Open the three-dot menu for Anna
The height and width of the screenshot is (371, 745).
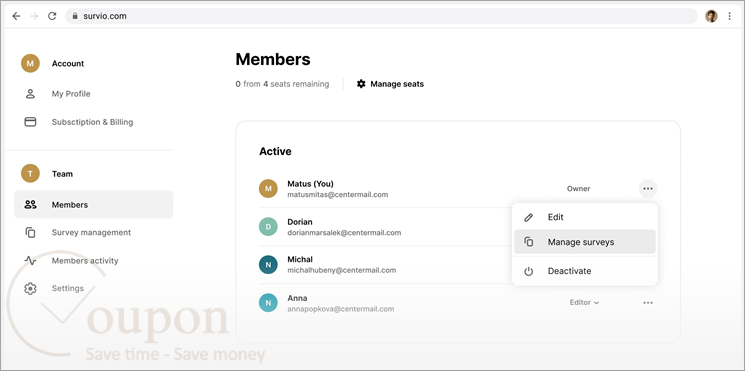pos(648,303)
